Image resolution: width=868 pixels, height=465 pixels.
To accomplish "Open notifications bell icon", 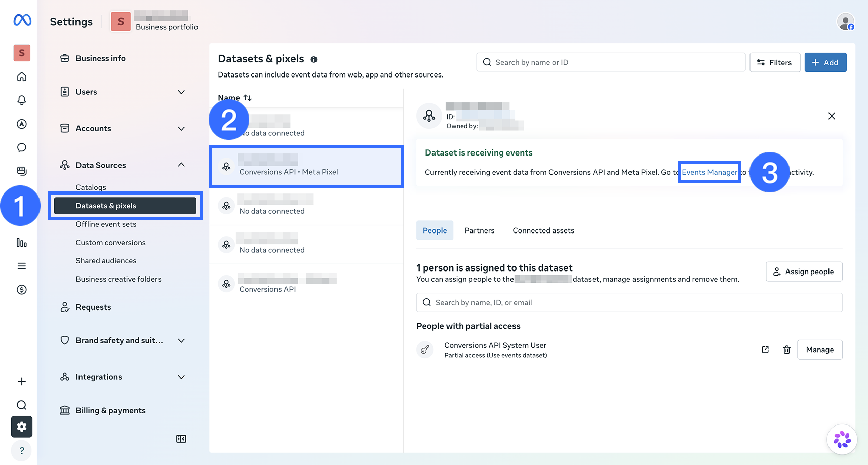I will click(22, 100).
